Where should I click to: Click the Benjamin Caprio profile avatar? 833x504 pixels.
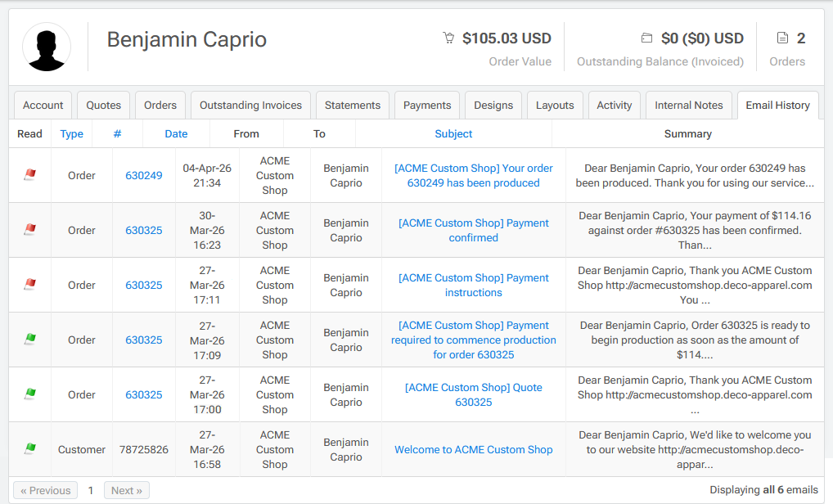coord(47,47)
